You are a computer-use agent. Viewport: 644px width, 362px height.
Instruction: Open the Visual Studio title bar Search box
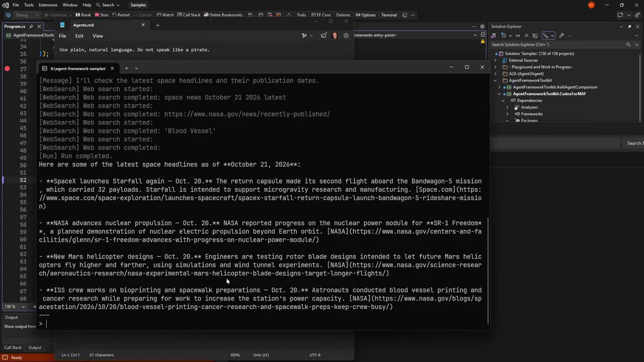[108, 5]
